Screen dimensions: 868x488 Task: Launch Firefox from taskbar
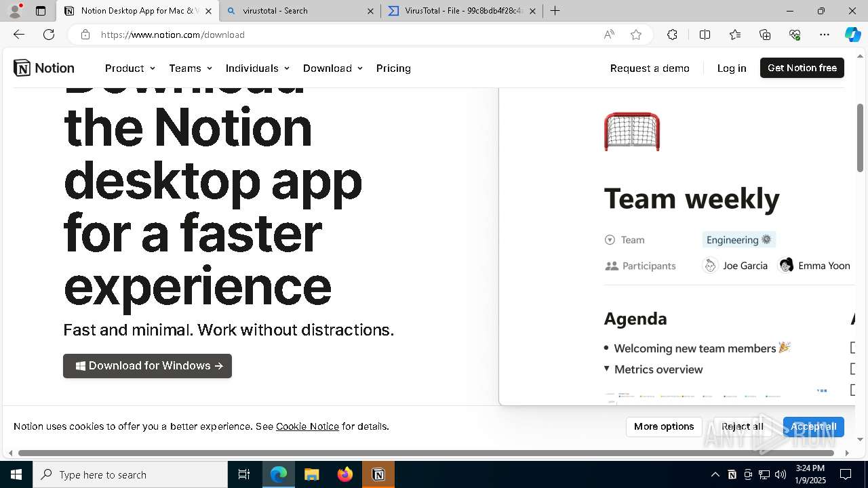(x=345, y=474)
